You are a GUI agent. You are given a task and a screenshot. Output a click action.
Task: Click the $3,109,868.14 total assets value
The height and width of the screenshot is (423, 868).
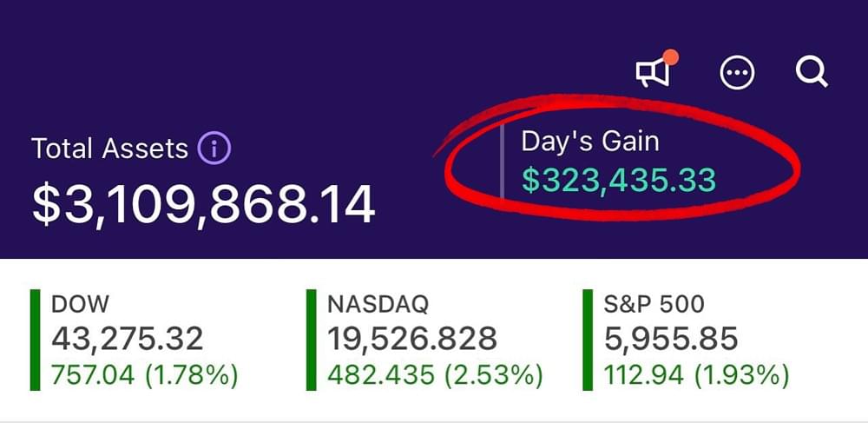pos(203,204)
